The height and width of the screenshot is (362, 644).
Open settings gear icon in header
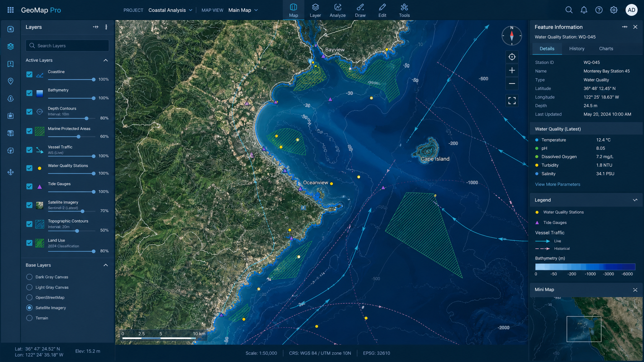(614, 10)
